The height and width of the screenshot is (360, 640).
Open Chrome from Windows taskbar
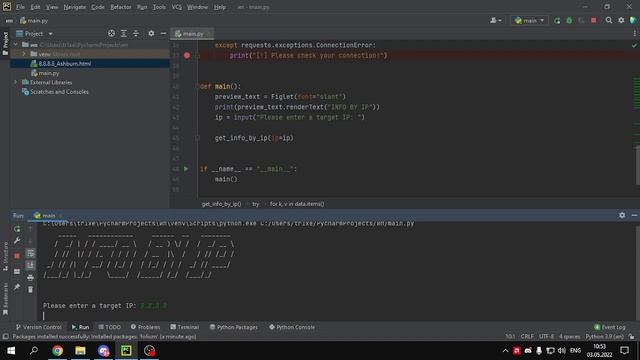[x=58, y=351]
